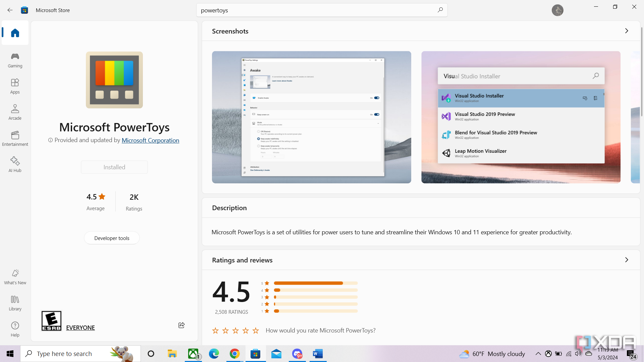Open the user profile avatar
The image size is (644, 362).
coord(557,10)
